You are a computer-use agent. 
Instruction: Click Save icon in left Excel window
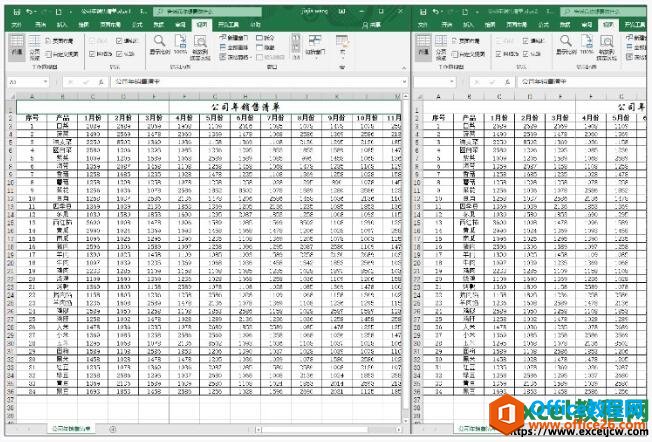pyautogui.click(x=17, y=12)
